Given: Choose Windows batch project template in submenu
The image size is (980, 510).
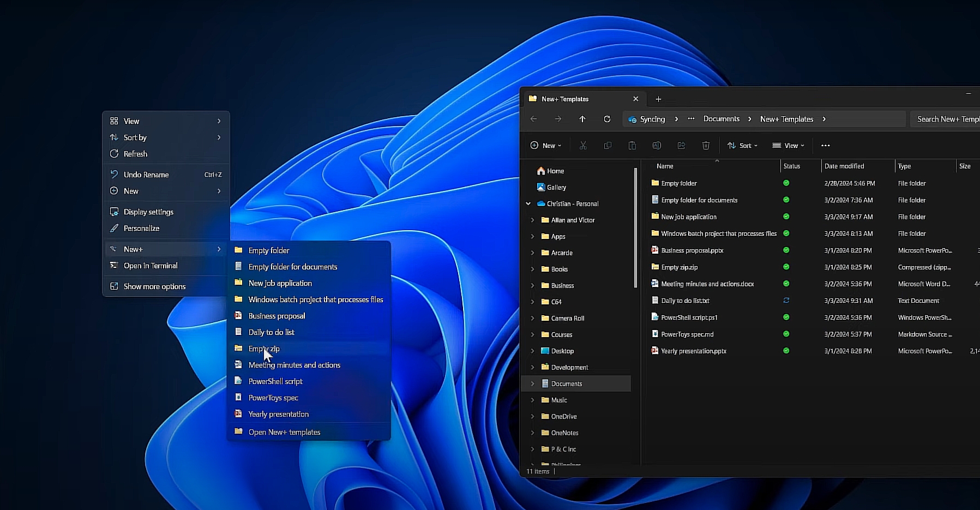Looking at the screenshot, I should pyautogui.click(x=309, y=299).
